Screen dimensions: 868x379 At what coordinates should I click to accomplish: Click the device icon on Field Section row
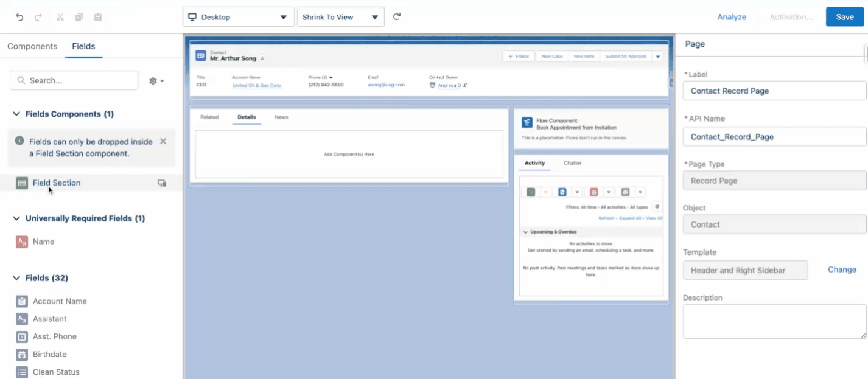point(162,183)
